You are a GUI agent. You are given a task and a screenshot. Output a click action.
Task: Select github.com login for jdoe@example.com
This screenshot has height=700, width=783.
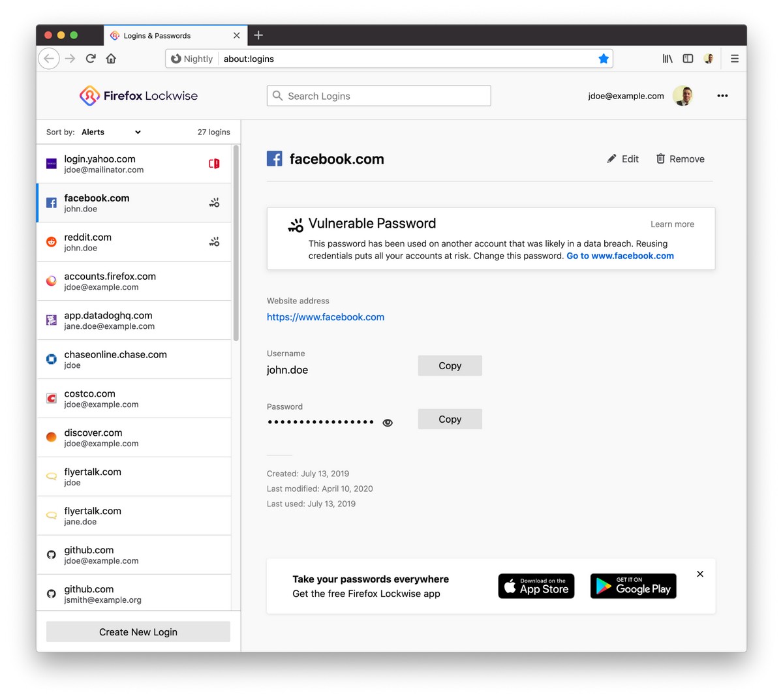pyautogui.click(x=134, y=555)
